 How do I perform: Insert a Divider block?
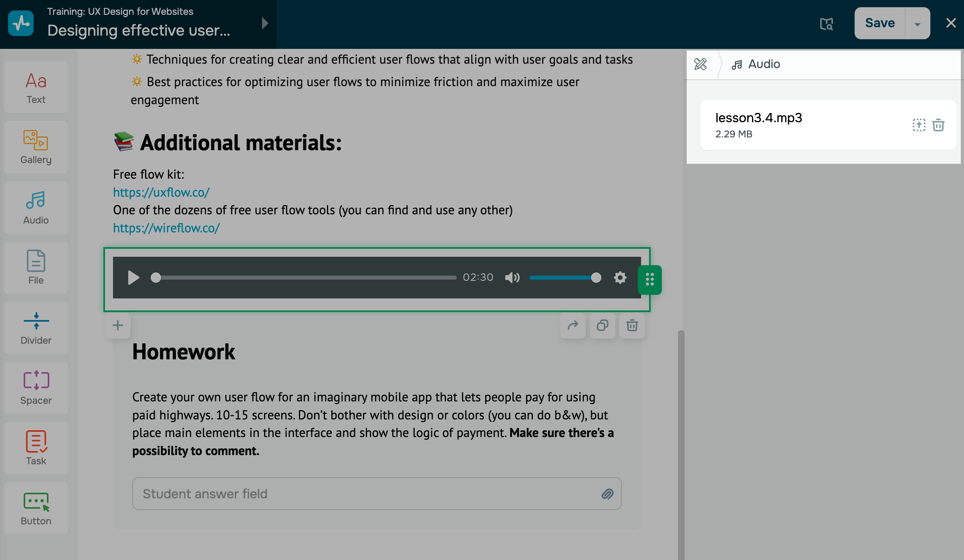36,328
